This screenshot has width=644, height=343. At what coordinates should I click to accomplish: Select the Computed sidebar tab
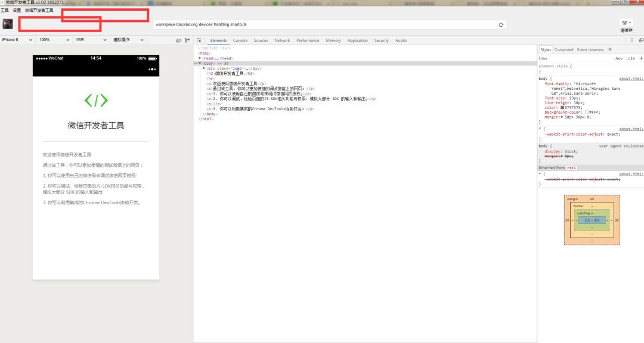click(563, 49)
